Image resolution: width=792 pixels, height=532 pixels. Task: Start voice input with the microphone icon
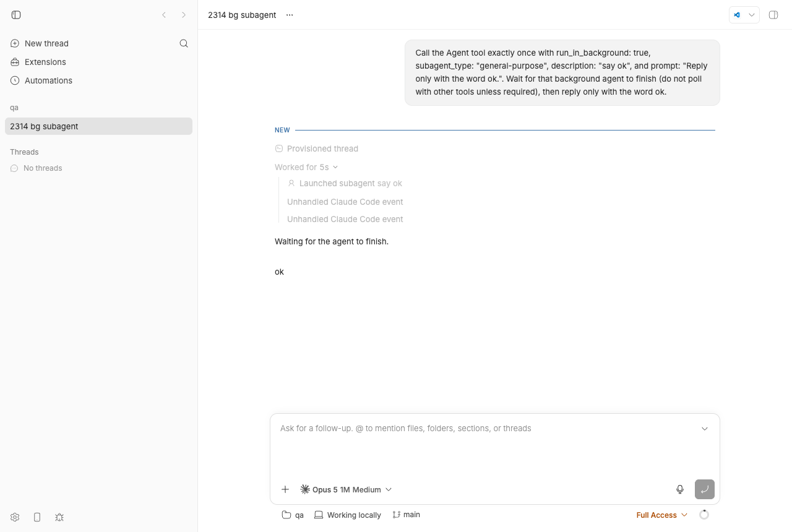click(680, 489)
